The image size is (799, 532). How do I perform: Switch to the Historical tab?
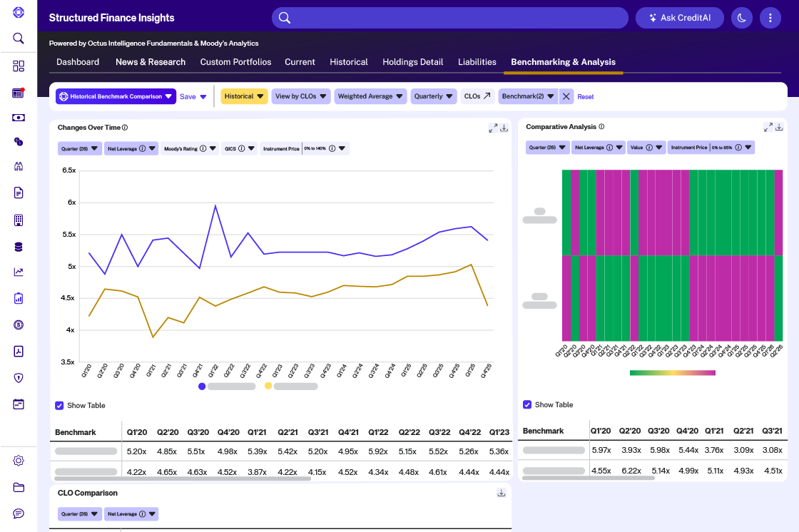tap(349, 62)
